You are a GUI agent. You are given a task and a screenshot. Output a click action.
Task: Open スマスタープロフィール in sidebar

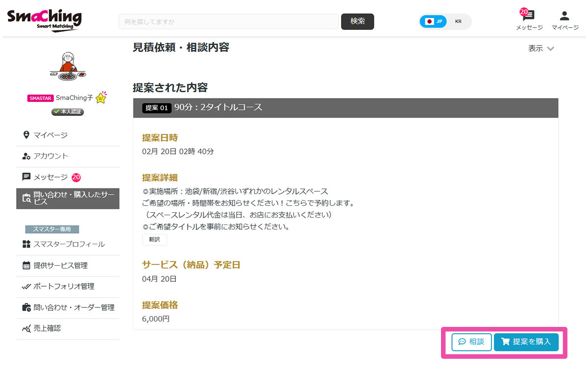[69, 244]
